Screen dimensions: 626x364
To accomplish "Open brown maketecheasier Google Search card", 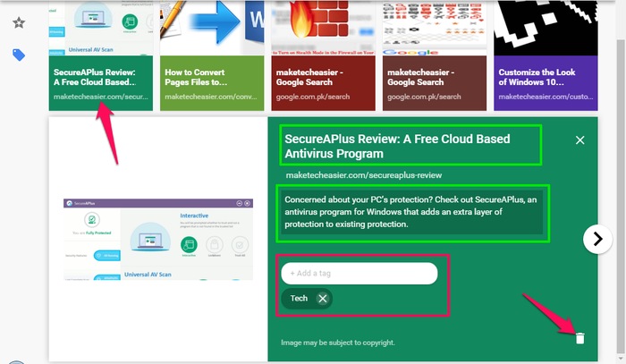I will (435, 55).
